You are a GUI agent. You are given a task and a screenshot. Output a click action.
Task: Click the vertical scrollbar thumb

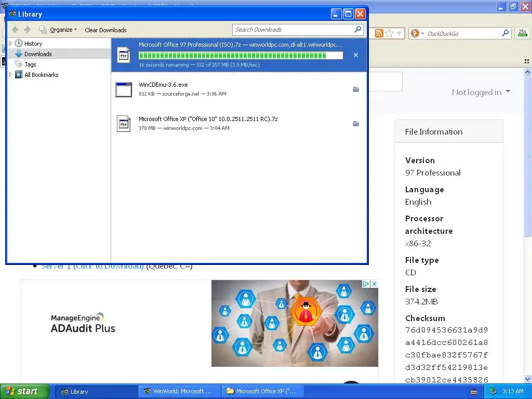[x=527, y=156]
